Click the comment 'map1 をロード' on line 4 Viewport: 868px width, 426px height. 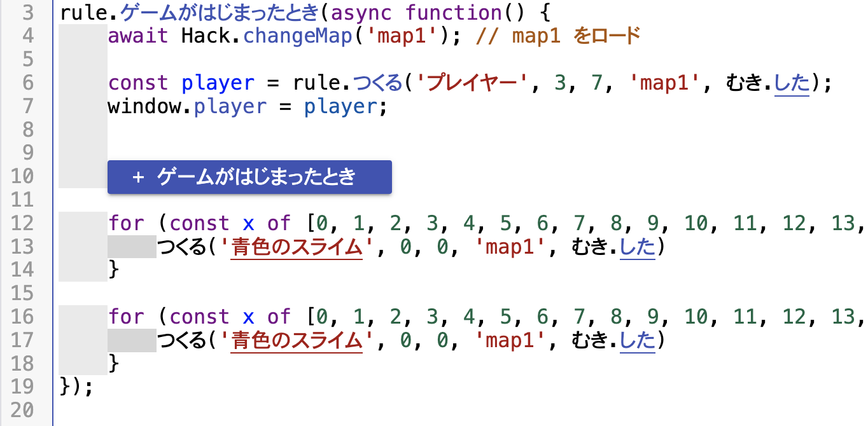tap(557, 36)
